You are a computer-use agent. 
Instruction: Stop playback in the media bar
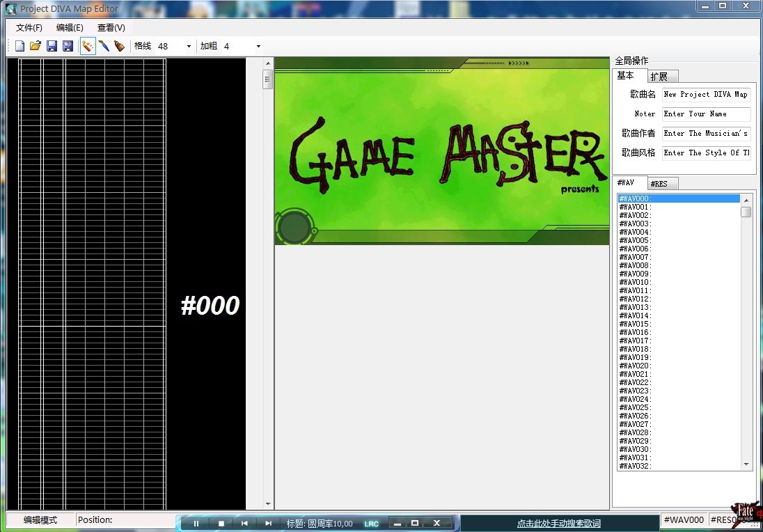pos(221,523)
